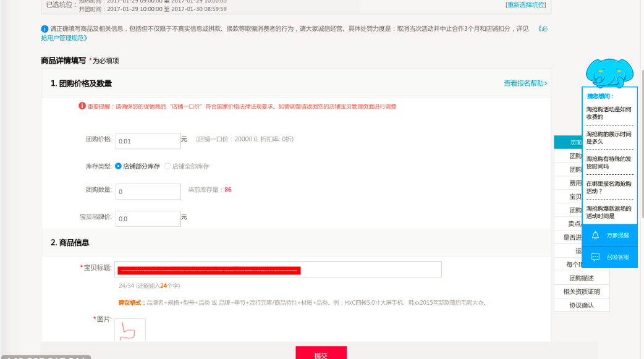Screen dimensions: 644x359
Task: Click the chat bubble icon for 召唤客服
Action: pyautogui.click(x=595, y=257)
